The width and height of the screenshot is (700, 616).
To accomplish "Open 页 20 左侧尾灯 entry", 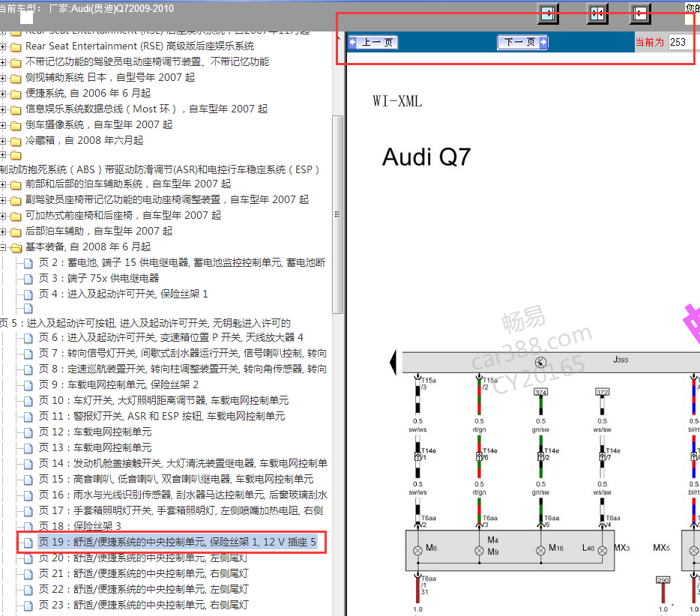I will 143,558.
